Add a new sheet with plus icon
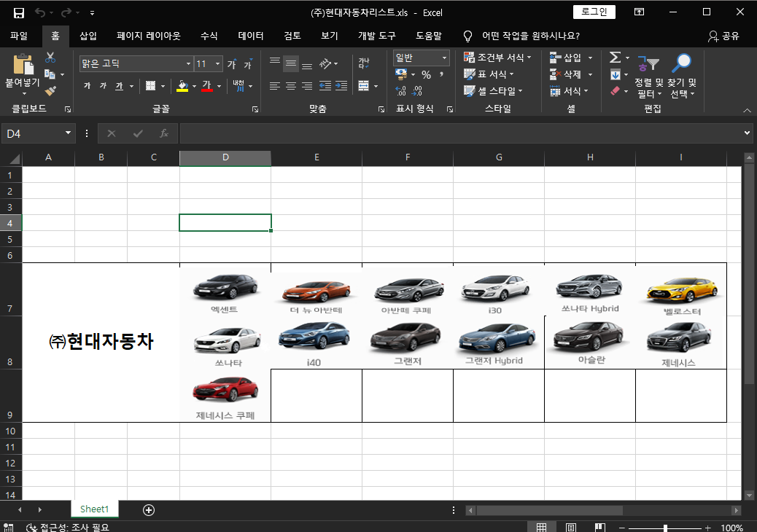 click(149, 510)
